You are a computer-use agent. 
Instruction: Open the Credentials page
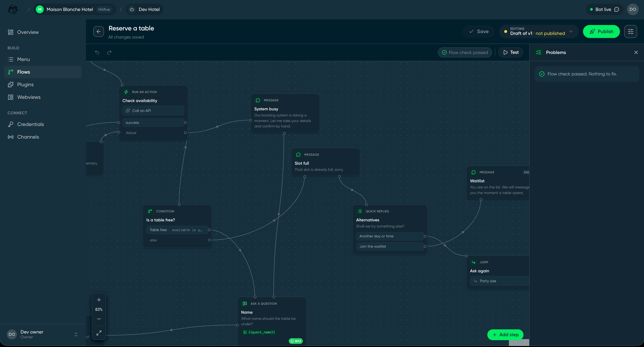(43, 124)
